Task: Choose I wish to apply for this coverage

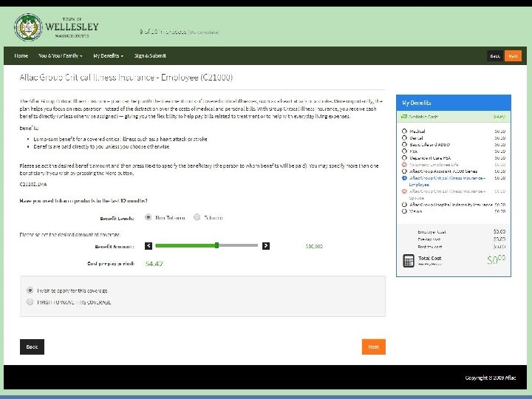Action: coord(30,290)
